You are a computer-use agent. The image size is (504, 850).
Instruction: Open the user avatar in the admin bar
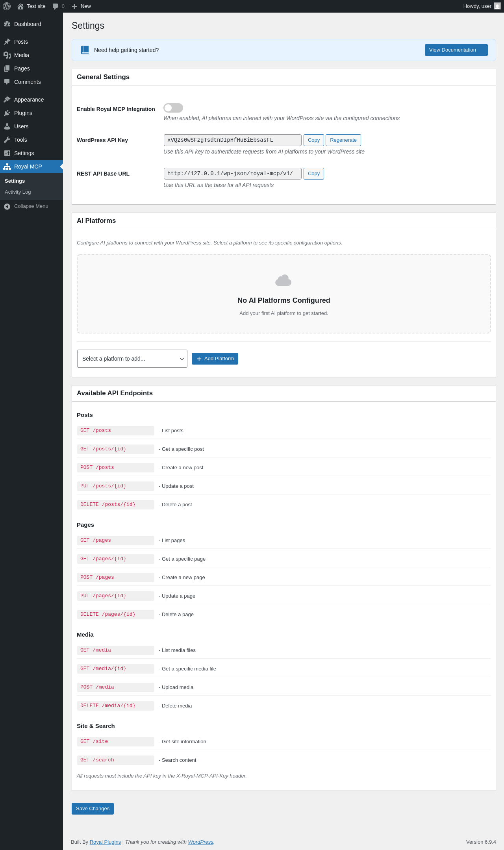click(497, 6)
